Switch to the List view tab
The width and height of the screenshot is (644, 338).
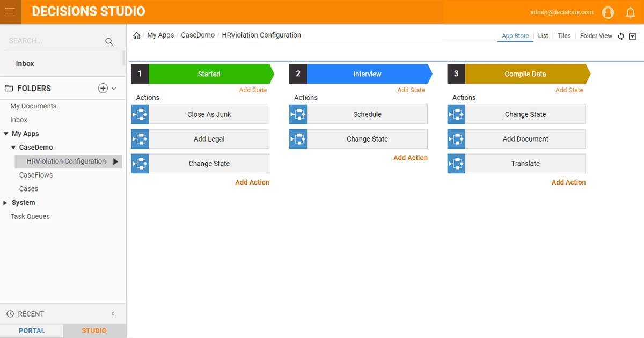543,36
